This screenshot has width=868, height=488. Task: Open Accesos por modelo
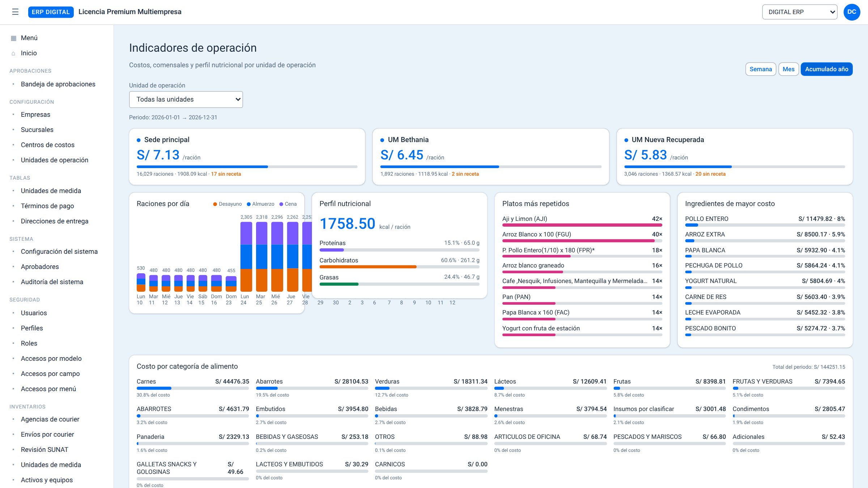coord(51,359)
